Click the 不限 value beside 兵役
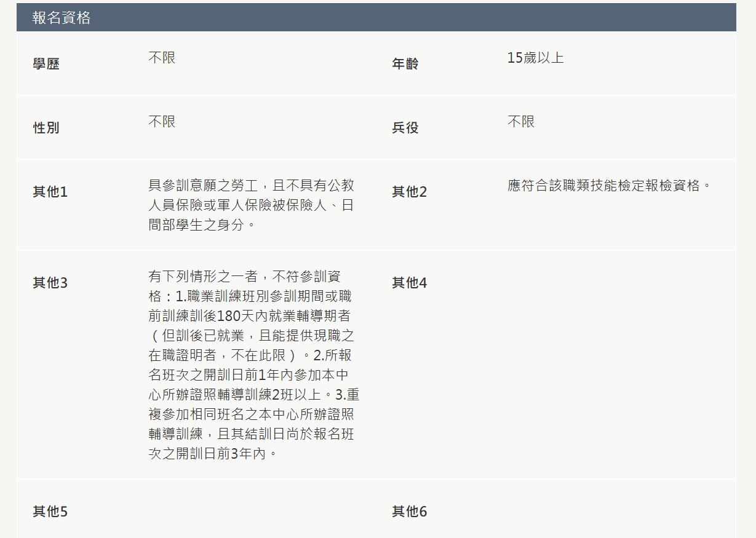 [521, 122]
